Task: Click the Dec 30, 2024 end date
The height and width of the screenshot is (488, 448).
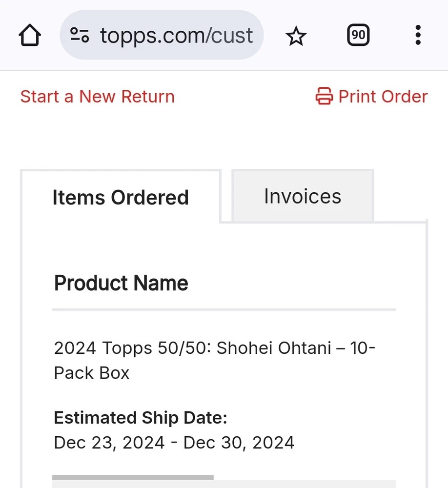Action: (x=239, y=442)
